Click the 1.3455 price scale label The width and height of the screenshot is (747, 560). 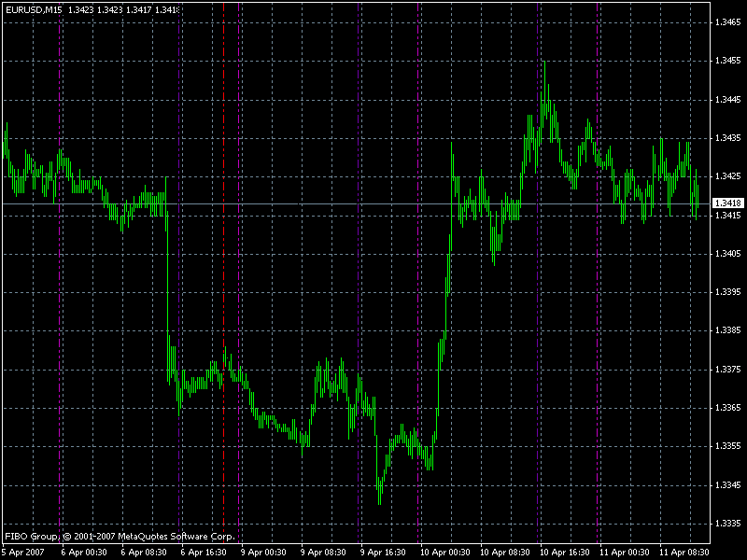click(728, 61)
